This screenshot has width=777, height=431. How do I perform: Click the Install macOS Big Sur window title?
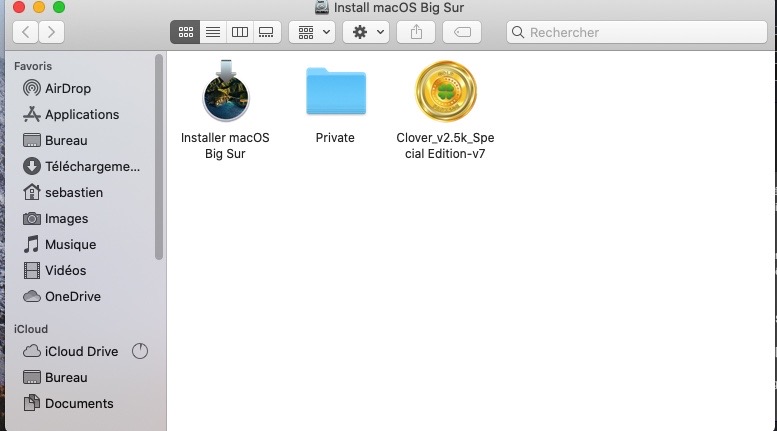coord(399,7)
